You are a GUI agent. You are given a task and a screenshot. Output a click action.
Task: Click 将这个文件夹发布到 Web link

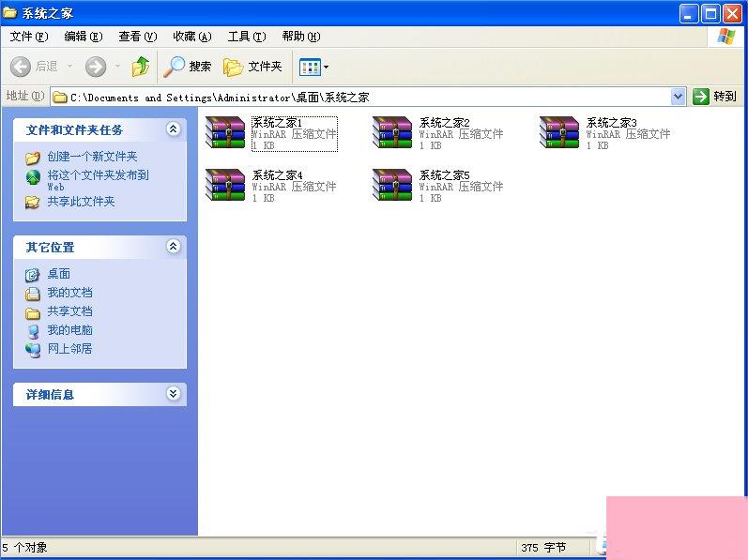(x=98, y=180)
